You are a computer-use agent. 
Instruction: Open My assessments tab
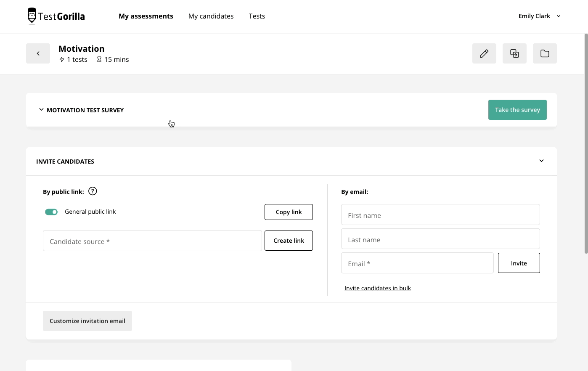pyautogui.click(x=146, y=16)
